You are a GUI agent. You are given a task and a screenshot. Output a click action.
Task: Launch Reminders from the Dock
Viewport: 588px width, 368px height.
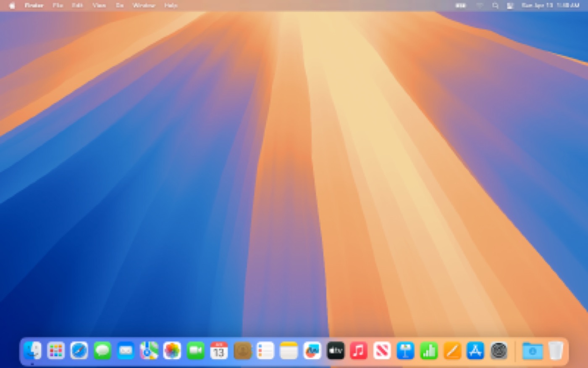point(265,350)
